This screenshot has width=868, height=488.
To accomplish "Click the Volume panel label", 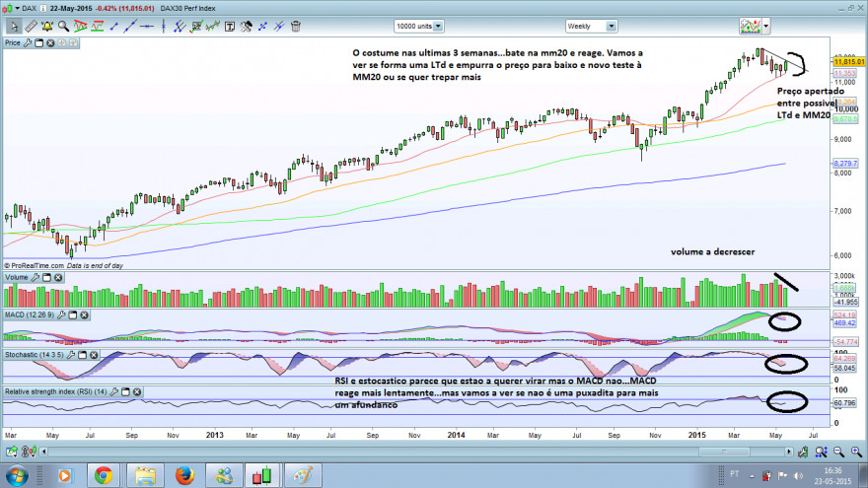I will click(x=16, y=277).
